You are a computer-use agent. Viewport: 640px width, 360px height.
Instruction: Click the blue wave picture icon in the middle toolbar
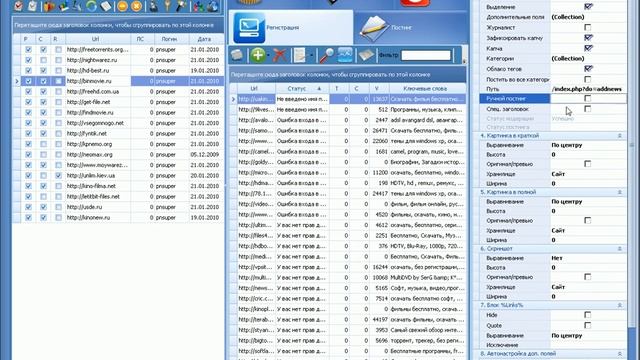point(345,55)
